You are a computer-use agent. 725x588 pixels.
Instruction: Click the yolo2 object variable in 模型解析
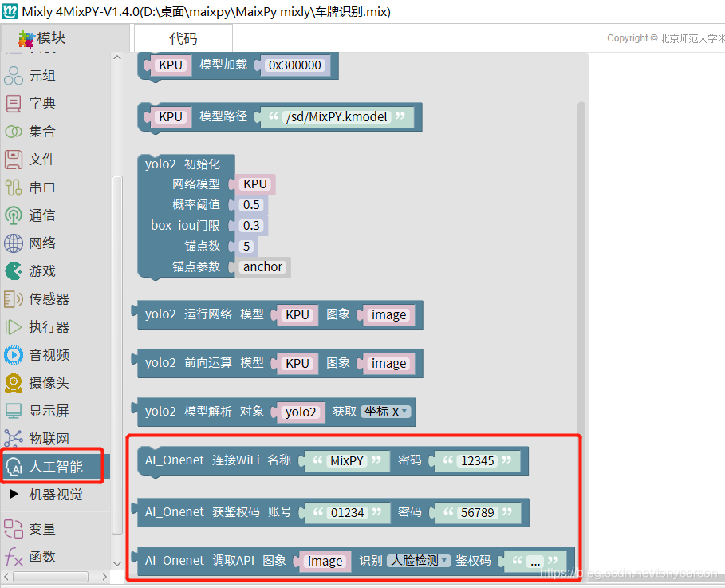[301, 412]
